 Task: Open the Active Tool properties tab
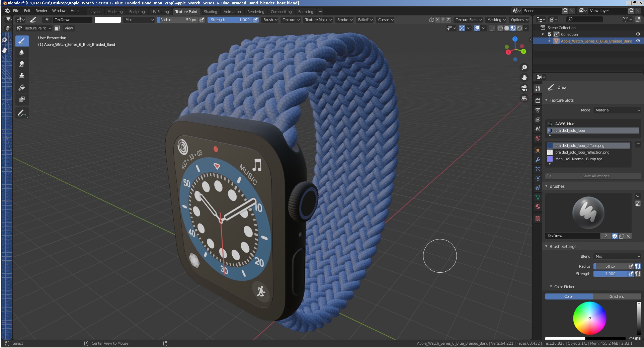pos(538,89)
